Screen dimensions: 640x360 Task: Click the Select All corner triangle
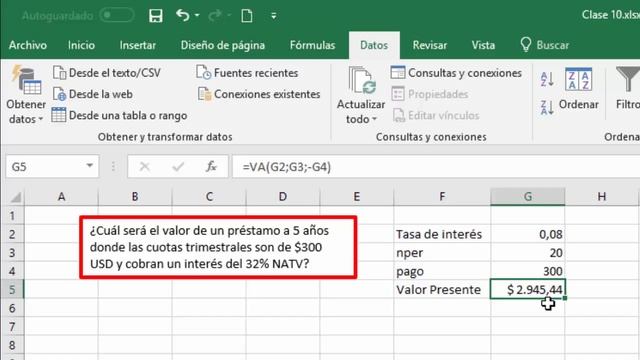pyautogui.click(x=16, y=197)
